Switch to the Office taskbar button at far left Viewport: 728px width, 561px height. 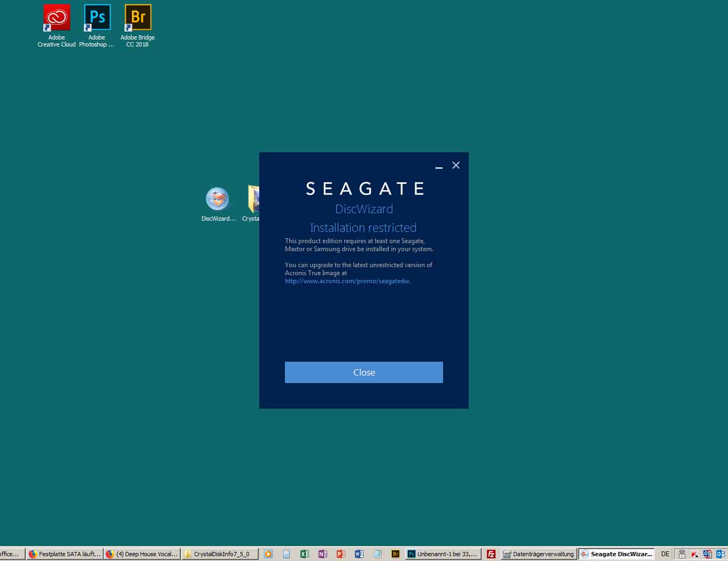(x=12, y=554)
